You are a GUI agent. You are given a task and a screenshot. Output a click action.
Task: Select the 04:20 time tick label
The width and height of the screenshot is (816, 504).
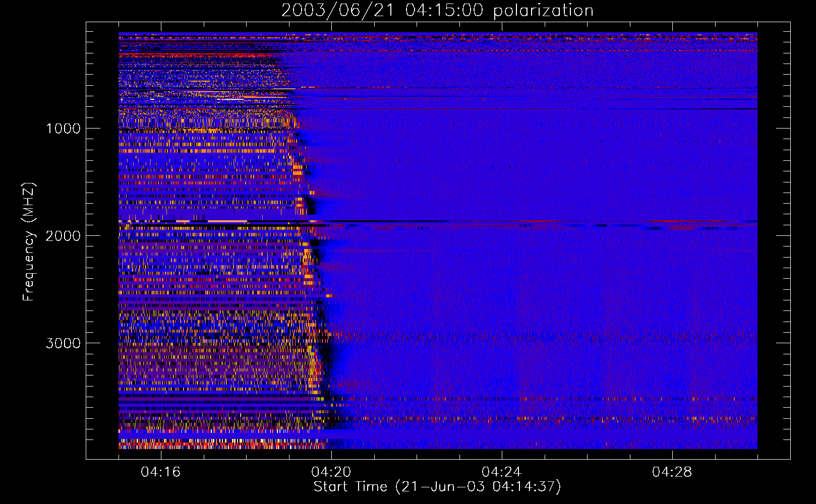(x=331, y=472)
